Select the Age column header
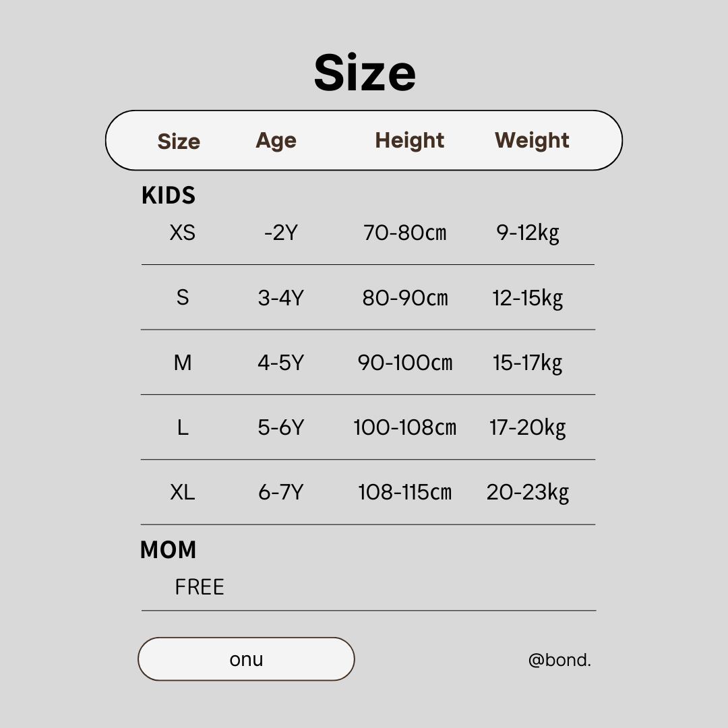728x728 pixels. click(x=276, y=140)
